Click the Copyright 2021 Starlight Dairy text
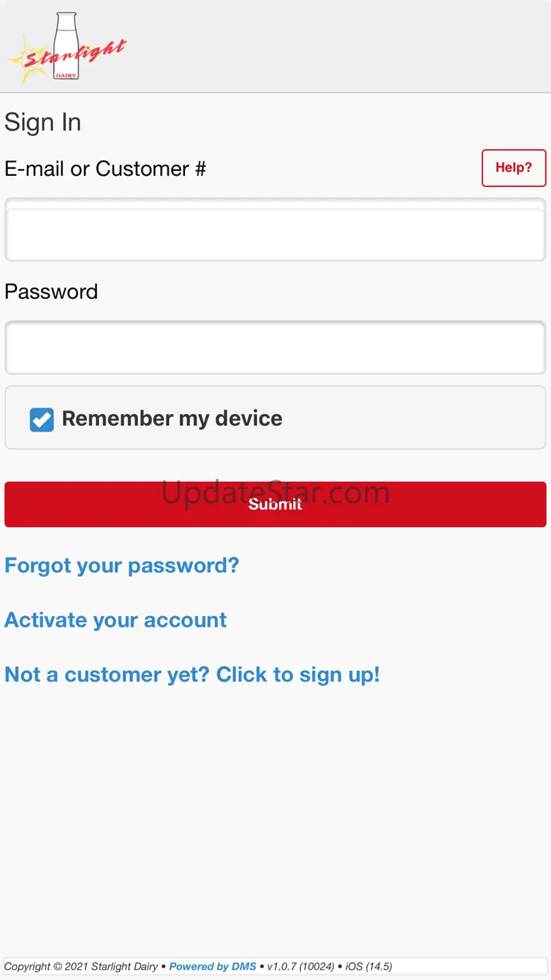The image size is (551, 980). point(81,967)
